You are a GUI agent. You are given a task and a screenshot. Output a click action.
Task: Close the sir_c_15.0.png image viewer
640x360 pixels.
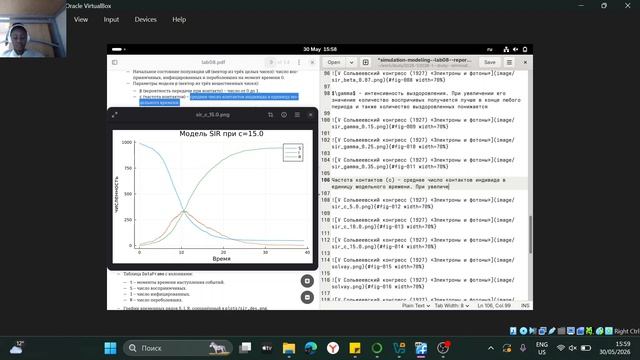point(310,115)
